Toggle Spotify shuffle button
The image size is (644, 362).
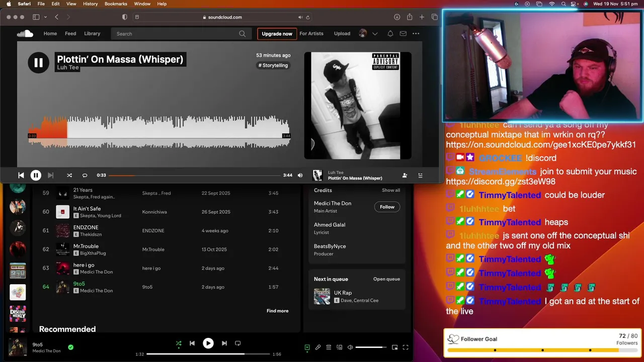179,343
